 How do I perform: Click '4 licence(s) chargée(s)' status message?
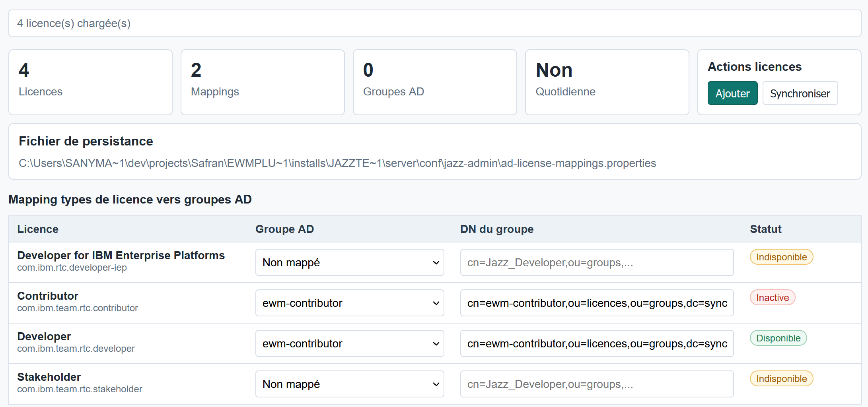point(74,23)
